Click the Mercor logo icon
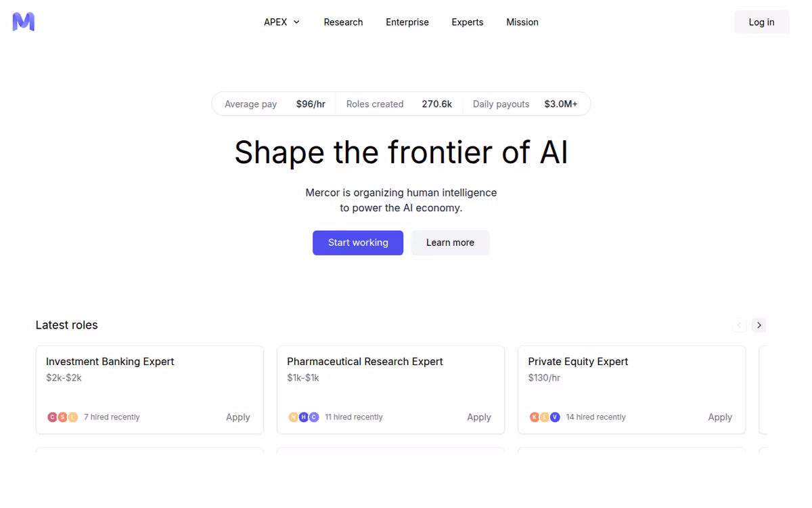The width and height of the screenshot is (812, 508). click(x=24, y=22)
